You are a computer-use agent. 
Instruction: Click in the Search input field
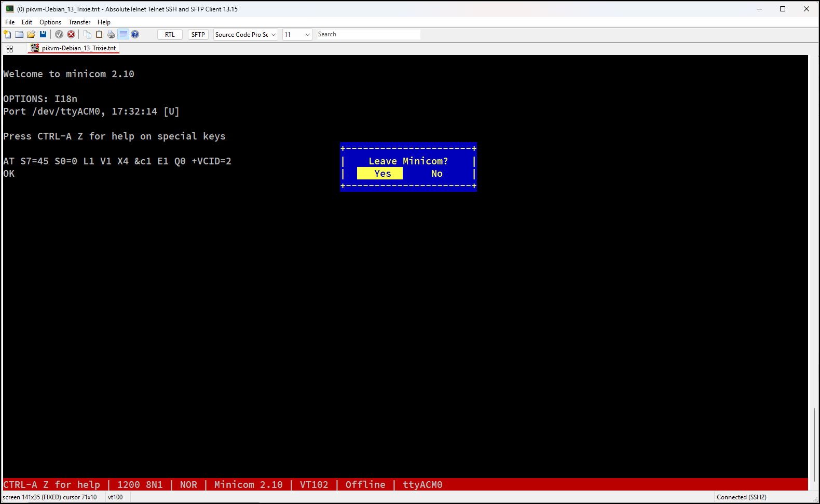[367, 34]
